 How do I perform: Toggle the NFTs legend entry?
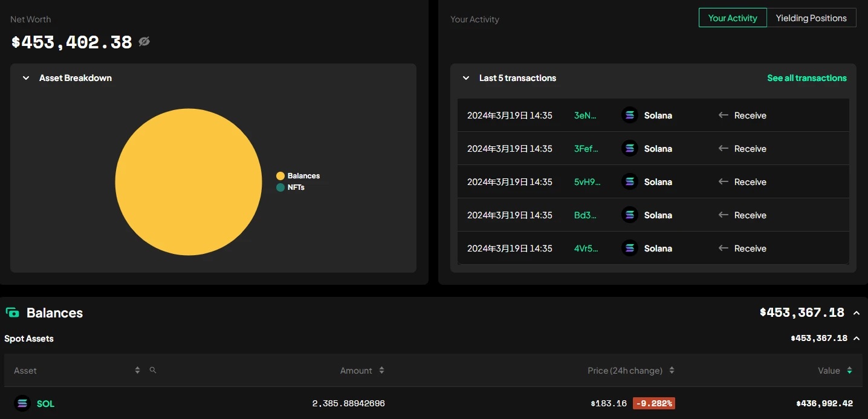296,187
